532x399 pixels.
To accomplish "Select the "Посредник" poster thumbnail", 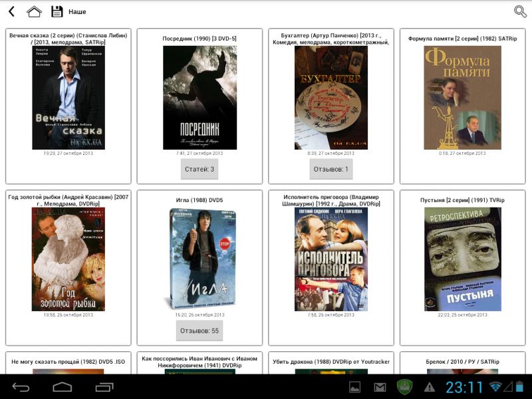I will (x=199, y=97).
